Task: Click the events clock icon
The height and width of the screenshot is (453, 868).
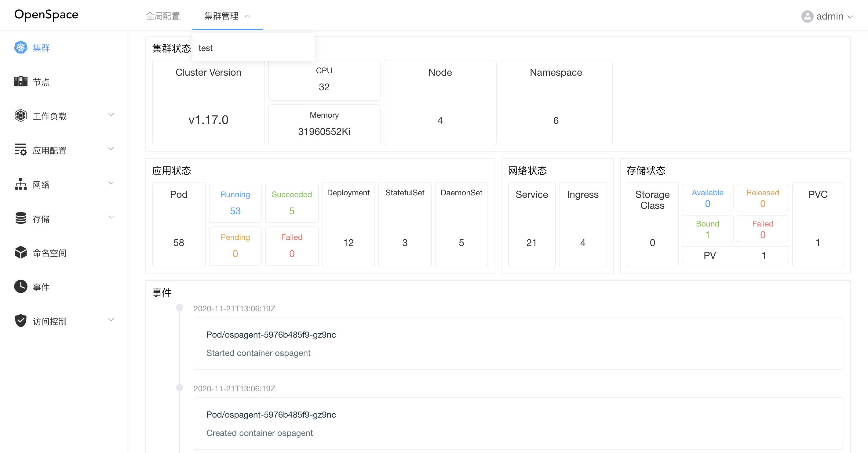Action: coord(20,287)
